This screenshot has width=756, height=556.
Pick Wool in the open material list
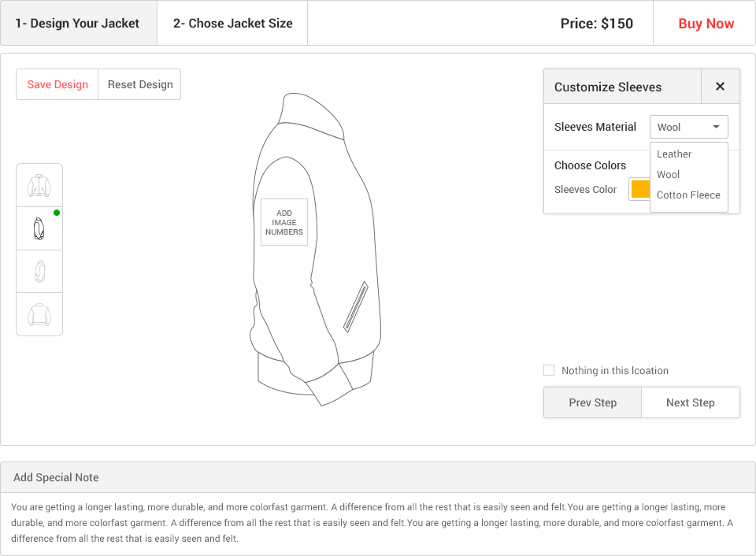669,175
